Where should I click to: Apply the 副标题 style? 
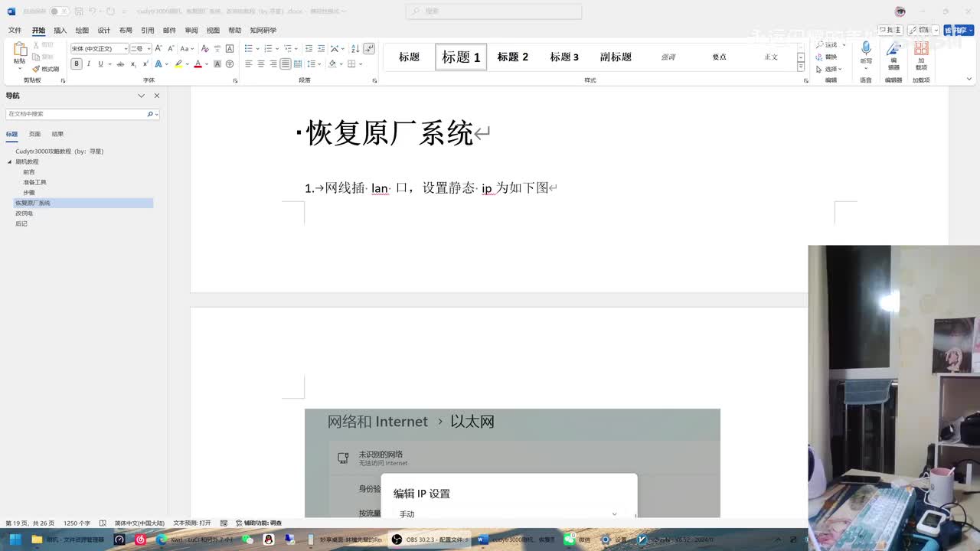(x=616, y=57)
